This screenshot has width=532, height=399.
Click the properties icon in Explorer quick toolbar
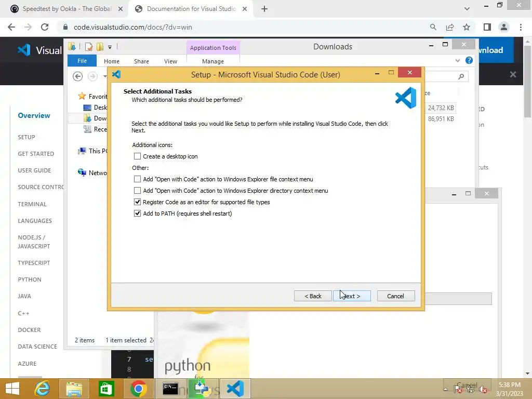(x=89, y=47)
